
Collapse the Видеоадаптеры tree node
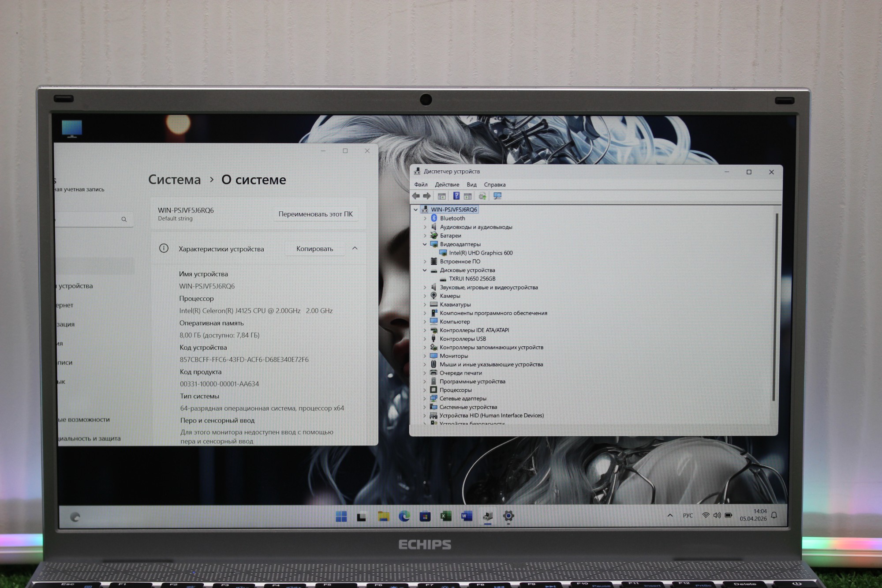(x=425, y=244)
